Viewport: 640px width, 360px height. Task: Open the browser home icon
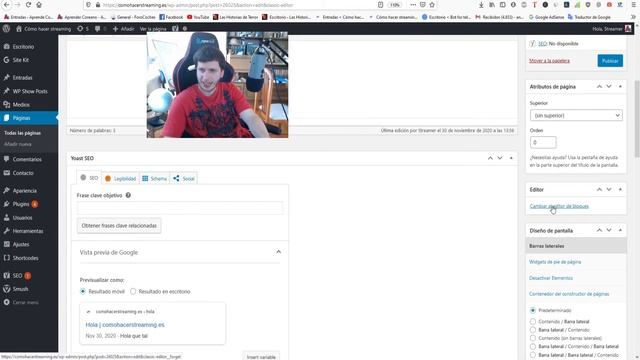[39, 5]
